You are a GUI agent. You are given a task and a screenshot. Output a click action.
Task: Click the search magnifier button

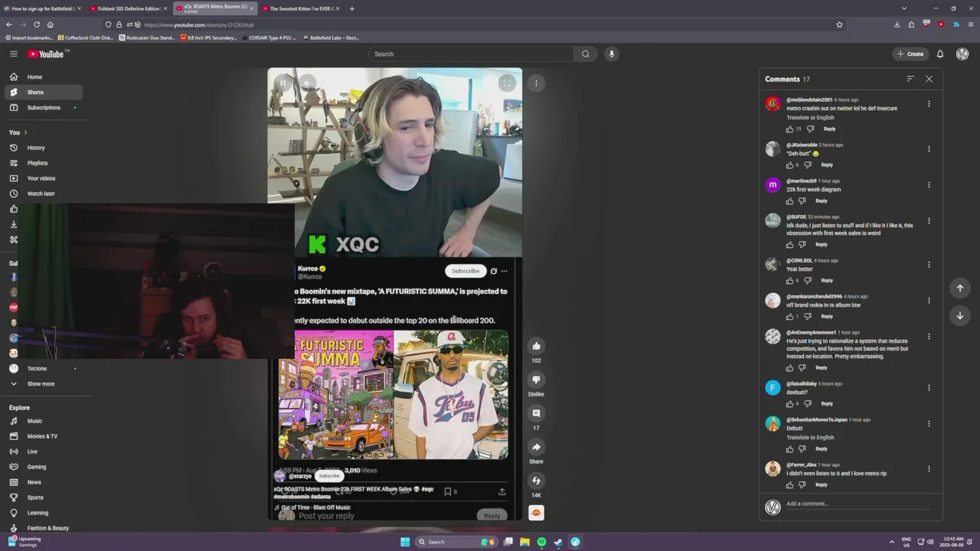(x=586, y=54)
